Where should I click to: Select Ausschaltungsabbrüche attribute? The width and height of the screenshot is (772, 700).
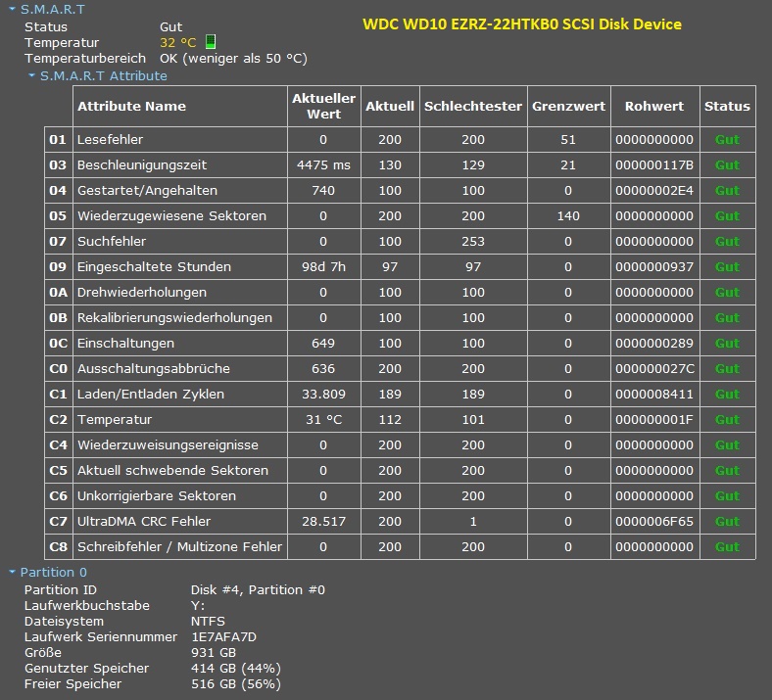[154, 369]
